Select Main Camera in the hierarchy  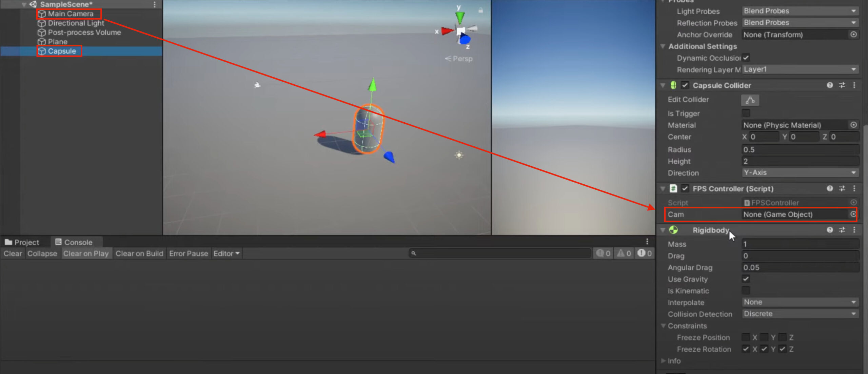click(x=70, y=14)
